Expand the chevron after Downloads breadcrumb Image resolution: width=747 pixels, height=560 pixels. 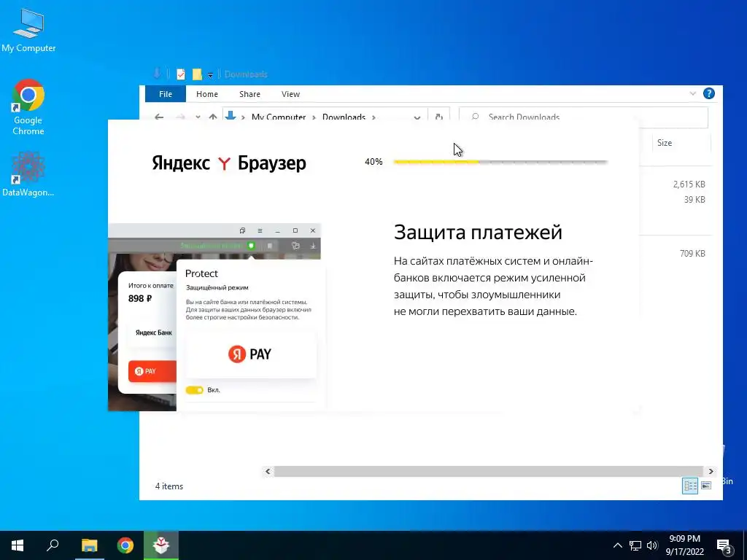point(373,117)
